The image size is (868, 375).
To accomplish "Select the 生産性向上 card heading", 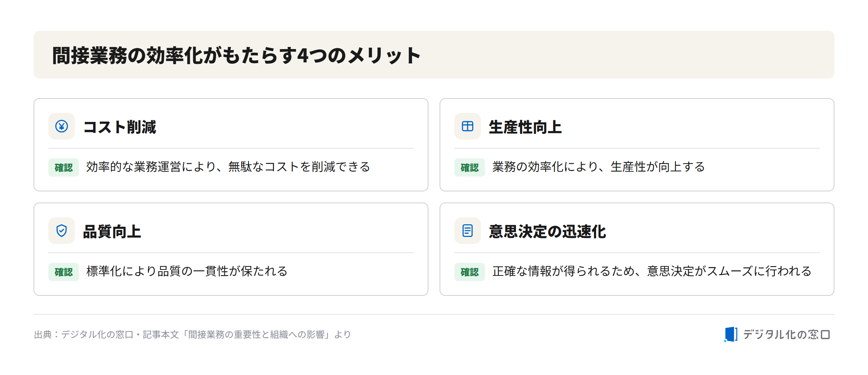I will click(525, 127).
